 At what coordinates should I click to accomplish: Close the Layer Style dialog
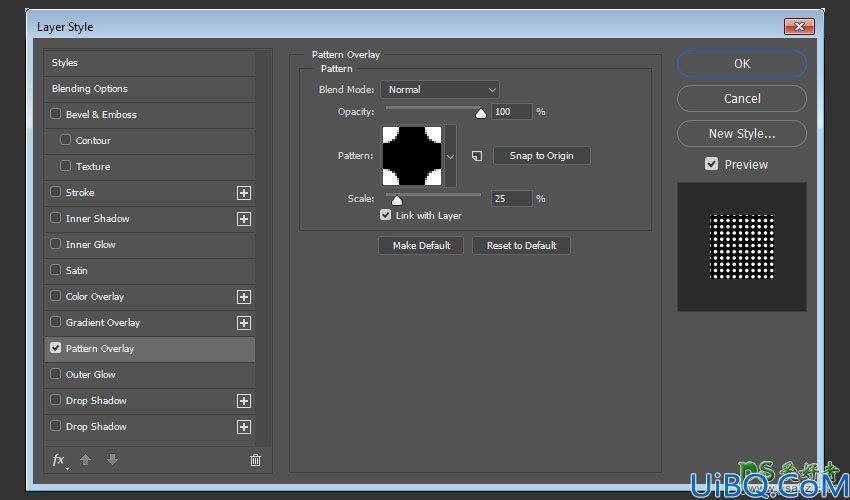[x=799, y=26]
